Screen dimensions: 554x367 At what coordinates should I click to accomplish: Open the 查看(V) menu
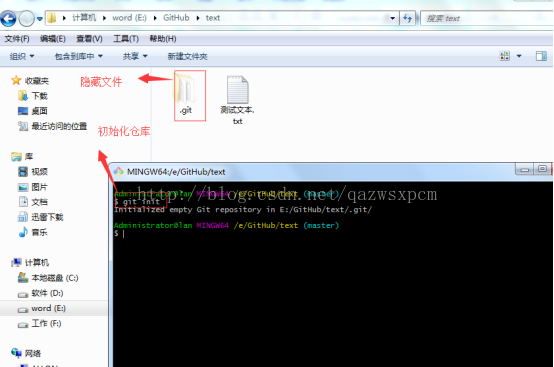coord(89,39)
